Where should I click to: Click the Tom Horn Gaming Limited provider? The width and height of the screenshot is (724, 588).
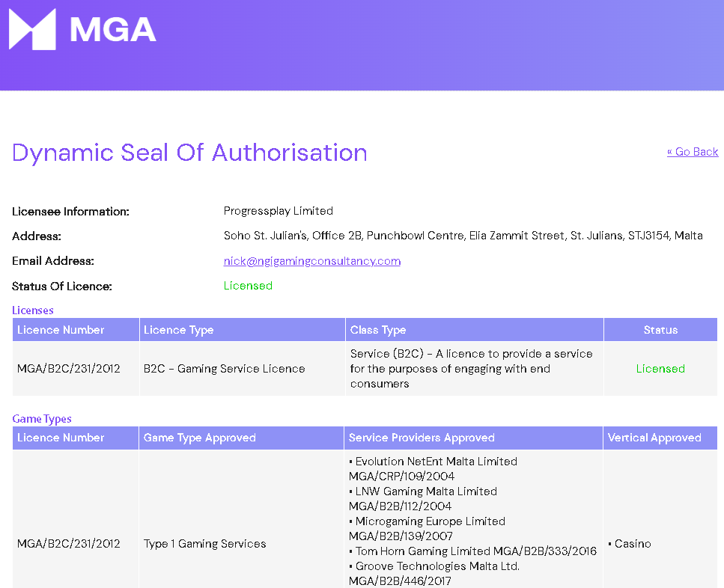click(422, 551)
